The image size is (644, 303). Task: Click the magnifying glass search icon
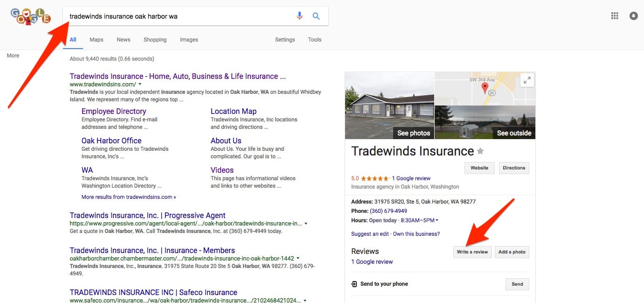tap(316, 16)
